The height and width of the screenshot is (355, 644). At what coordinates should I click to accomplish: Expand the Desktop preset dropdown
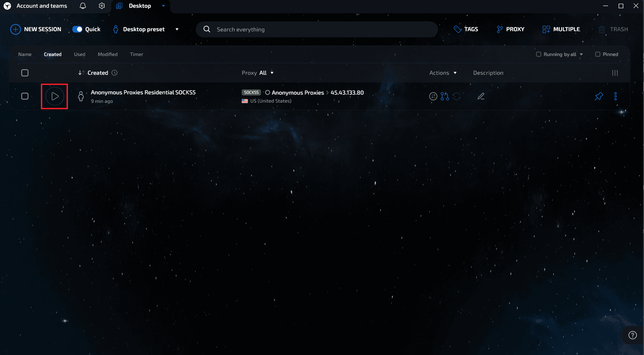(177, 29)
